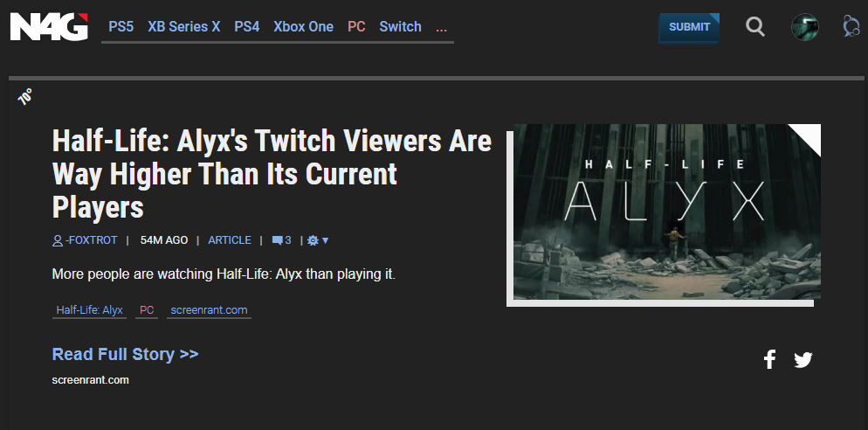Open the Xbox One channel

click(303, 27)
